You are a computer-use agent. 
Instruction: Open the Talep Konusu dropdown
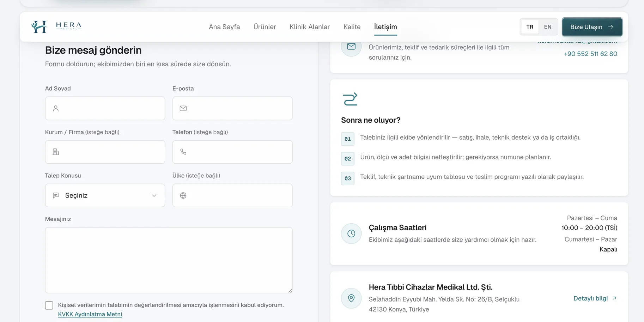(105, 195)
